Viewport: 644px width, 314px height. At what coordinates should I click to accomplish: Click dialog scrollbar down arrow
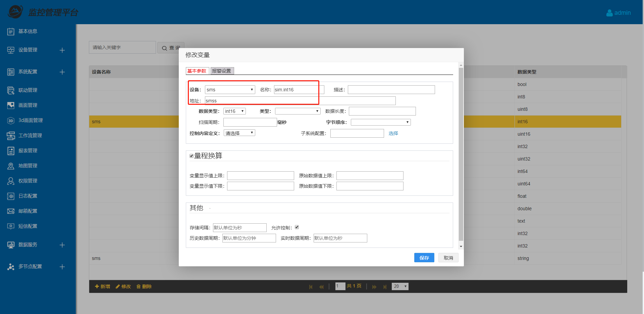coord(461,246)
